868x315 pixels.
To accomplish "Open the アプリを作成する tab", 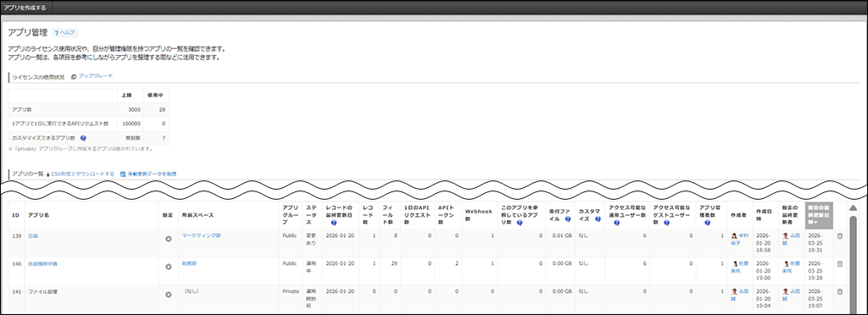I will coord(25,8).
